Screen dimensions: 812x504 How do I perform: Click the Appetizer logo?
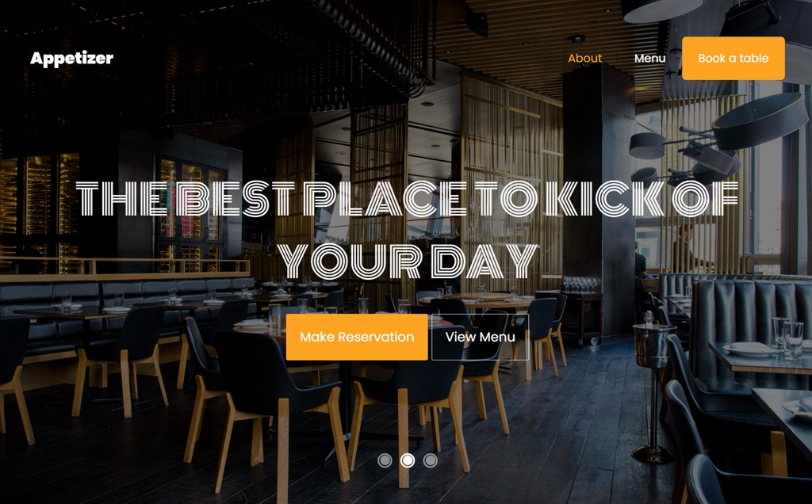point(71,59)
